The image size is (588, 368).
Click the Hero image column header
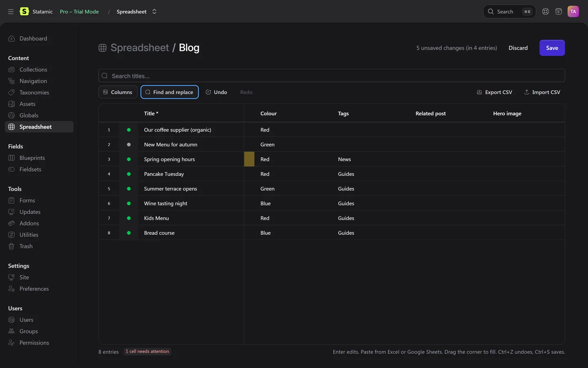coord(507,113)
